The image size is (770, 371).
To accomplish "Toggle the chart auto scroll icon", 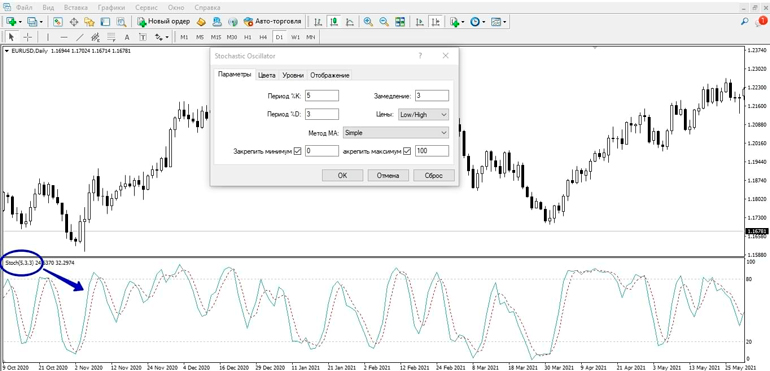I will click(420, 22).
